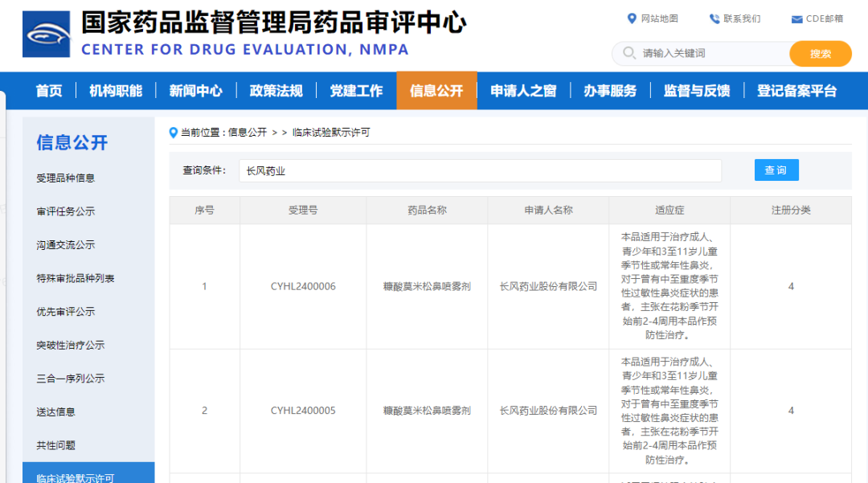Viewport: 868px width, 483px height.
Task: Click the magnifier icon in search box
Action: click(628, 54)
